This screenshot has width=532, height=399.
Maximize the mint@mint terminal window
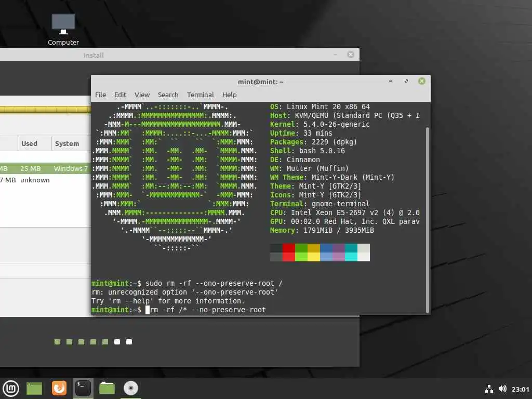tap(406, 81)
